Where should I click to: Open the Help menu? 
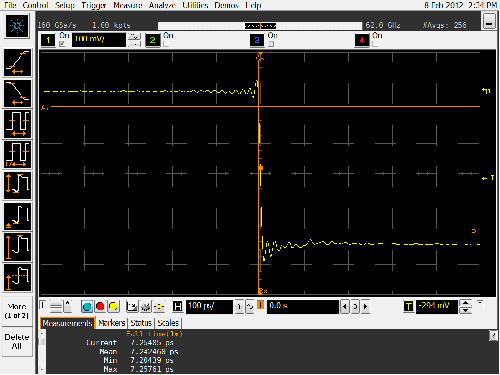(253, 5)
